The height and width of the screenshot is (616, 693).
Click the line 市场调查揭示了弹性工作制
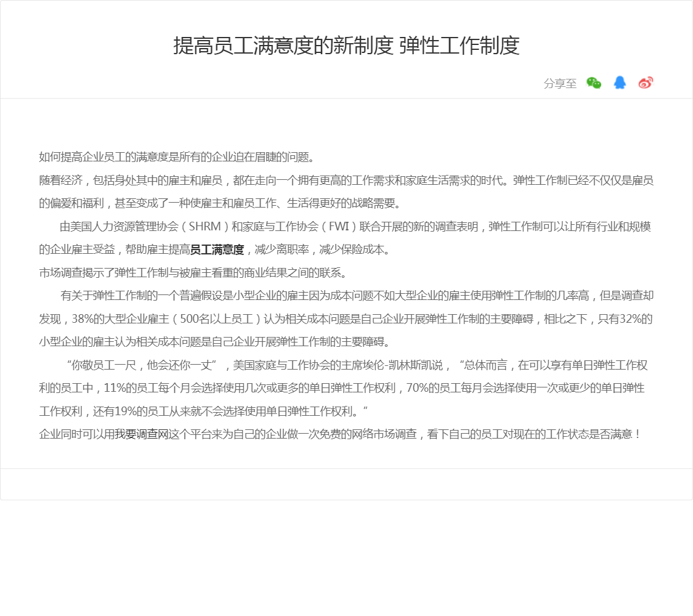(x=192, y=273)
